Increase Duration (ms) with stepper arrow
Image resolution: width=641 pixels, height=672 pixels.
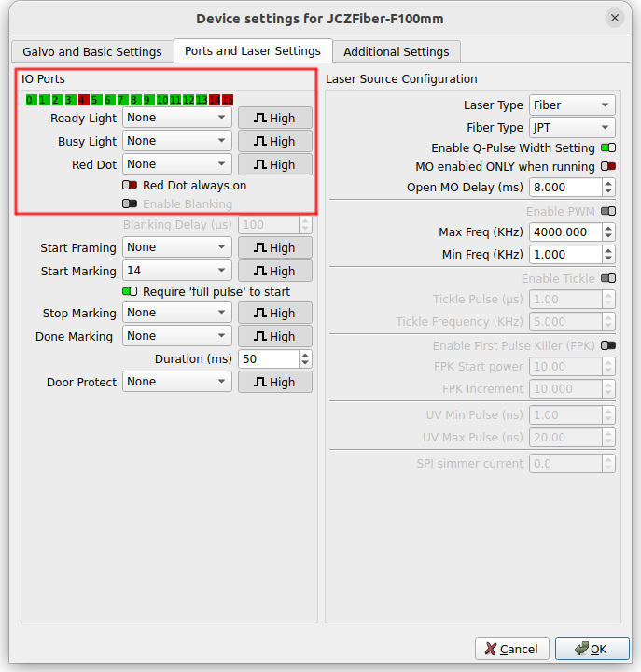[305, 355]
